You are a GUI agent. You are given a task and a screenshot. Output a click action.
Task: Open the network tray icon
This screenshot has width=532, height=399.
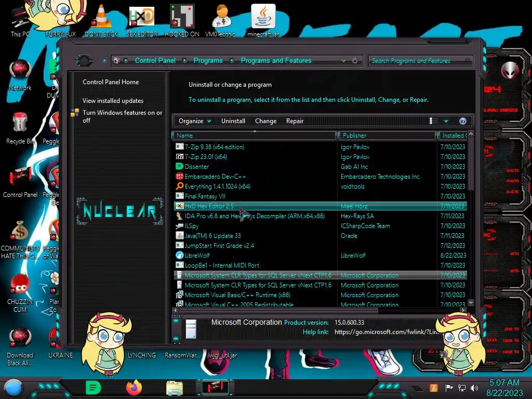[x=461, y=388]
